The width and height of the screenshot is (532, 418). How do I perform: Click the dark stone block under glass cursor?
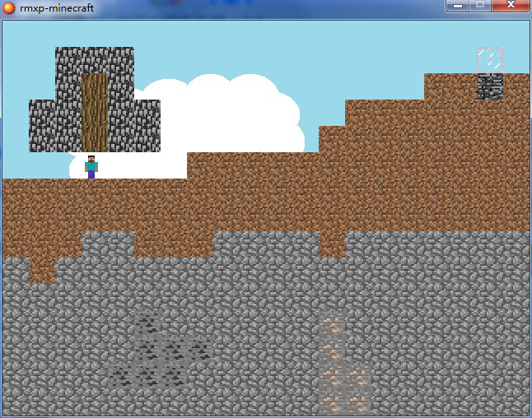pos(490,86)
